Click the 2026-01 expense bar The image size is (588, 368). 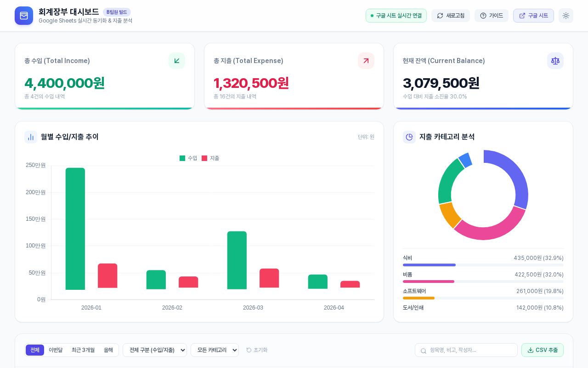pyautogui.click(x=107, y=276)
